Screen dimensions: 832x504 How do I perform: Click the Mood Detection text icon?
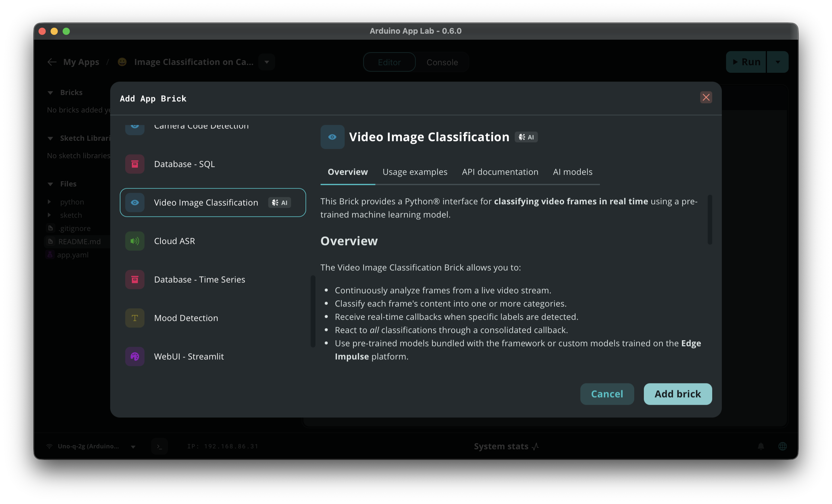point(135,318)
